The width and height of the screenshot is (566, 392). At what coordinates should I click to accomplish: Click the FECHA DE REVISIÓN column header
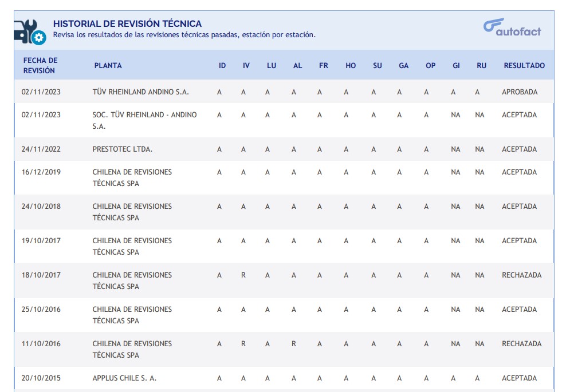click(40, 65)
